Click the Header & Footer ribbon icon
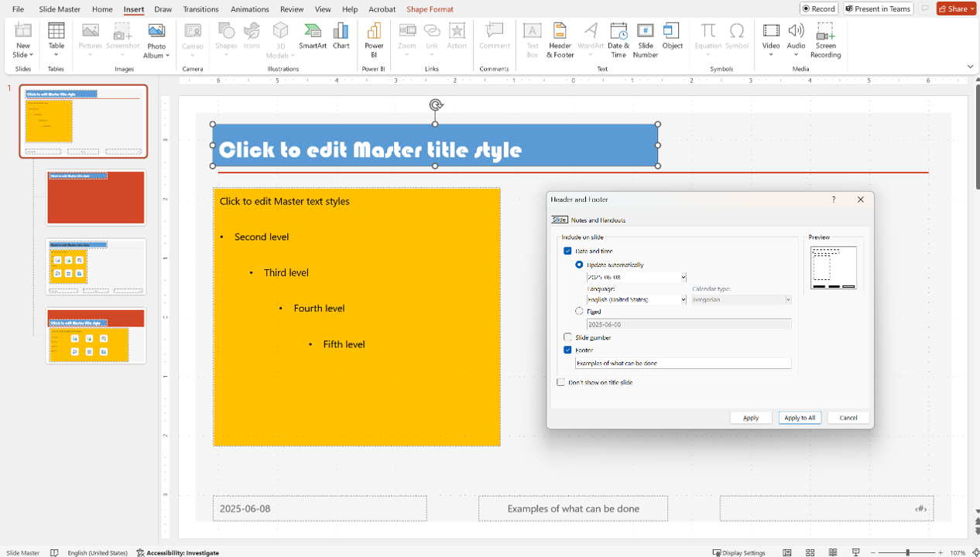 tap(560, 39)
